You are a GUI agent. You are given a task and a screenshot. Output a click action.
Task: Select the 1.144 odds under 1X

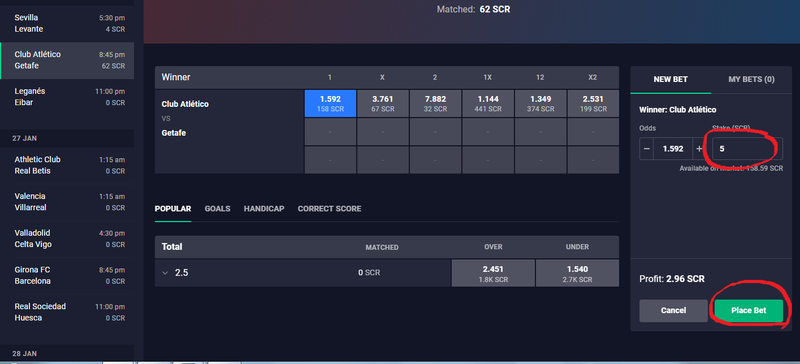point(488,104)
